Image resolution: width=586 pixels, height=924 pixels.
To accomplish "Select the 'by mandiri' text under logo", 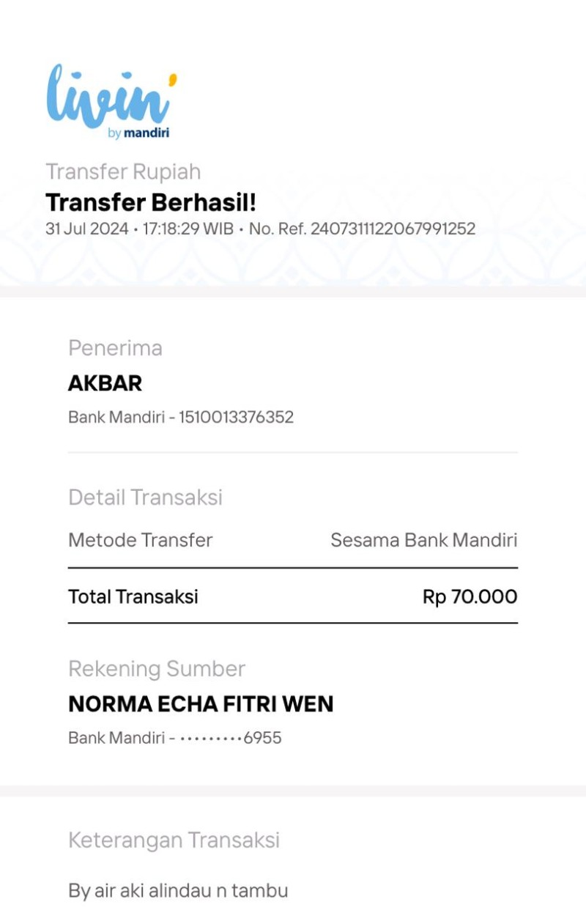I will point(138,133).
